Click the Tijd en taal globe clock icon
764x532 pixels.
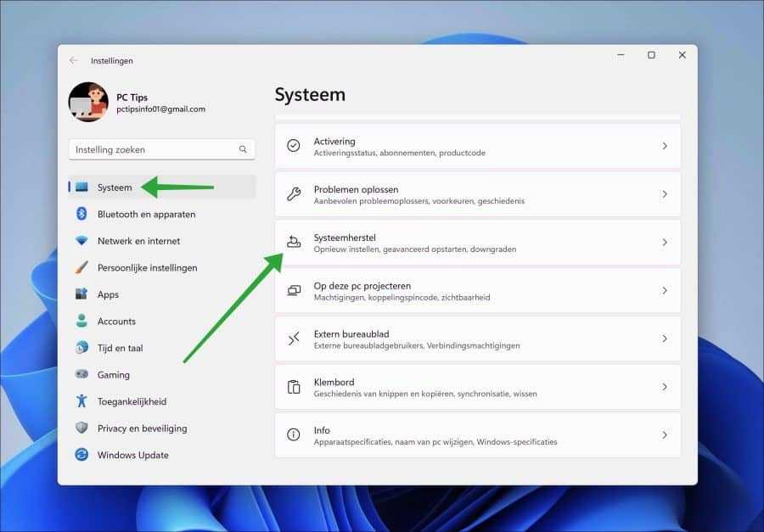click(x=81, y=347)
